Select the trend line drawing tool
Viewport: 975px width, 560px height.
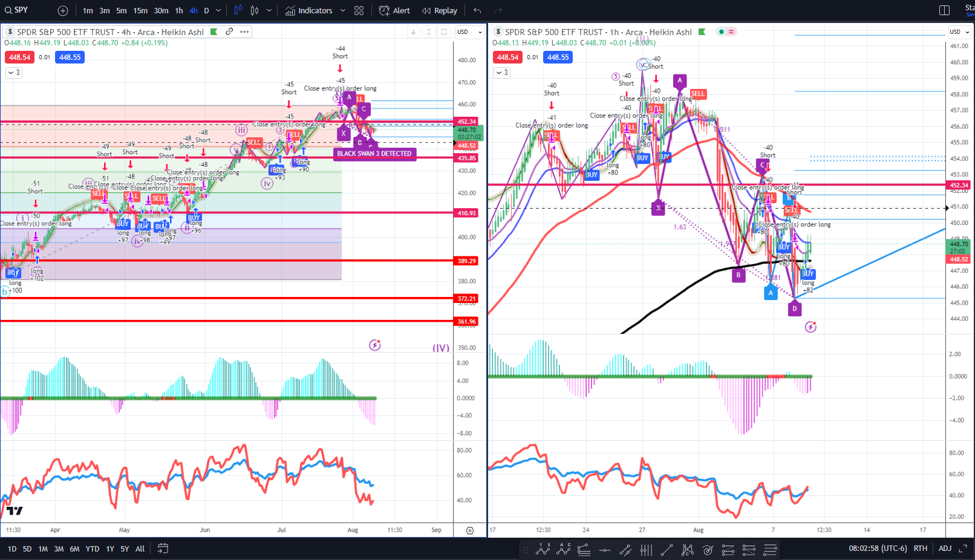(667, 550)
